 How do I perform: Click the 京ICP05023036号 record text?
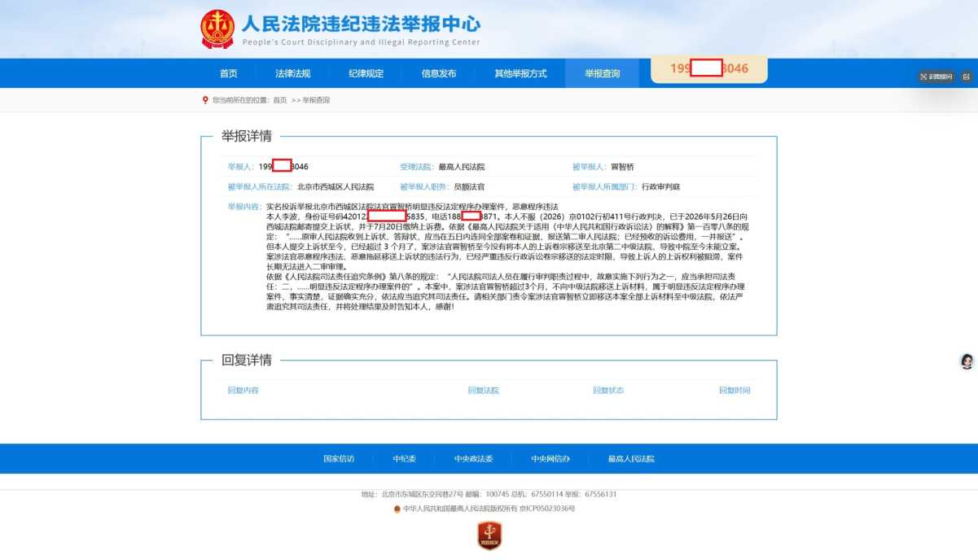pos(547,509)
